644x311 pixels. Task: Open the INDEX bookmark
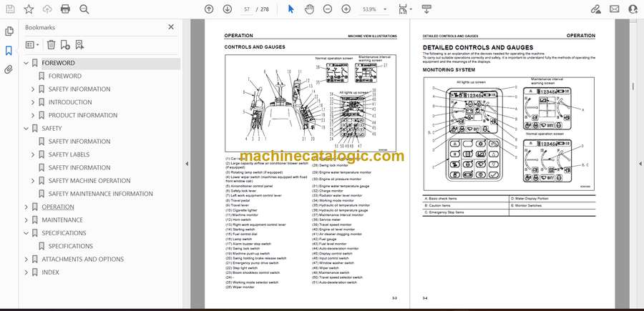[51, 272]
